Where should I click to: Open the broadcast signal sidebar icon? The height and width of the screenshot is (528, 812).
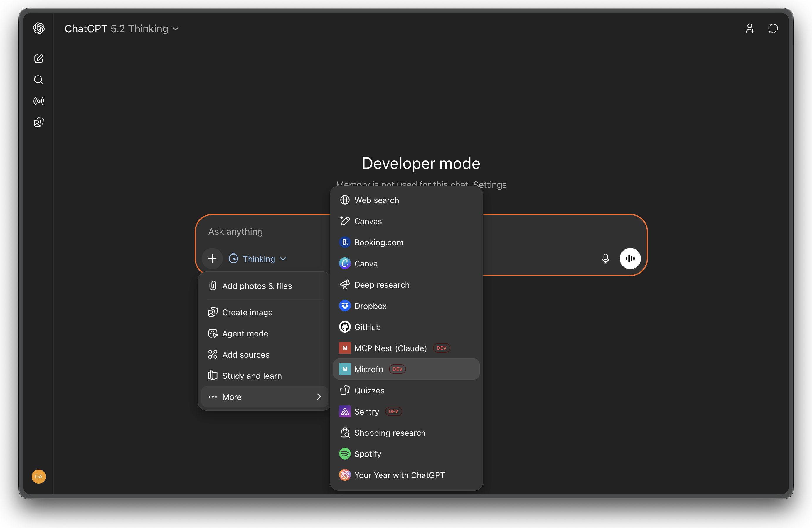[x=38, y=101]
